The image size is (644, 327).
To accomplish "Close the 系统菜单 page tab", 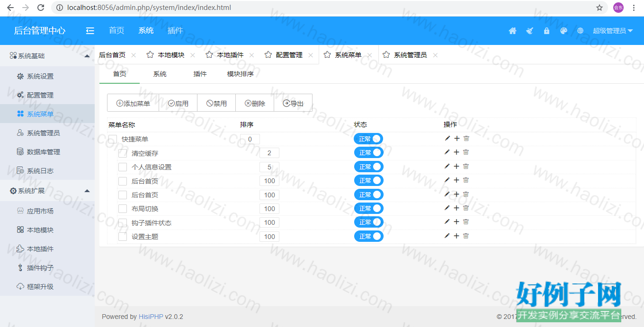I will (x=369, y=55).
